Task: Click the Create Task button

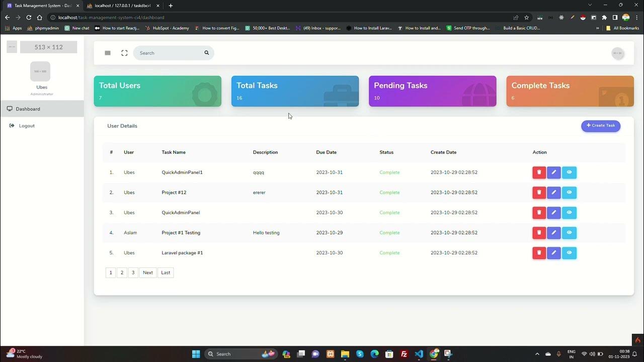Action: pos(601,126)
